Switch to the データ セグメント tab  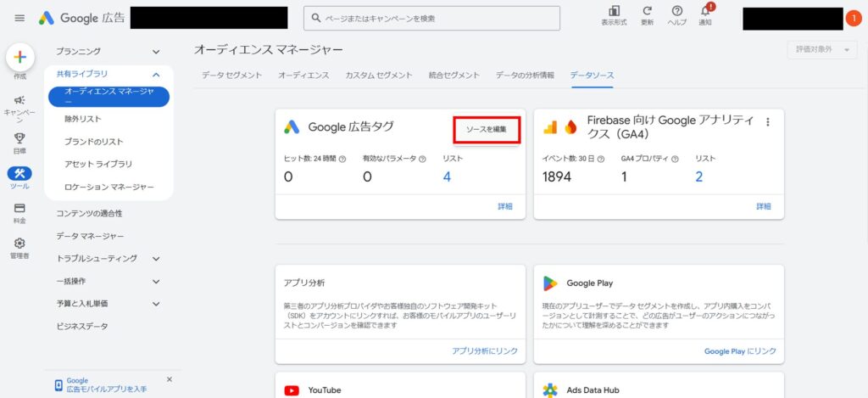click(x=231, y=76)
